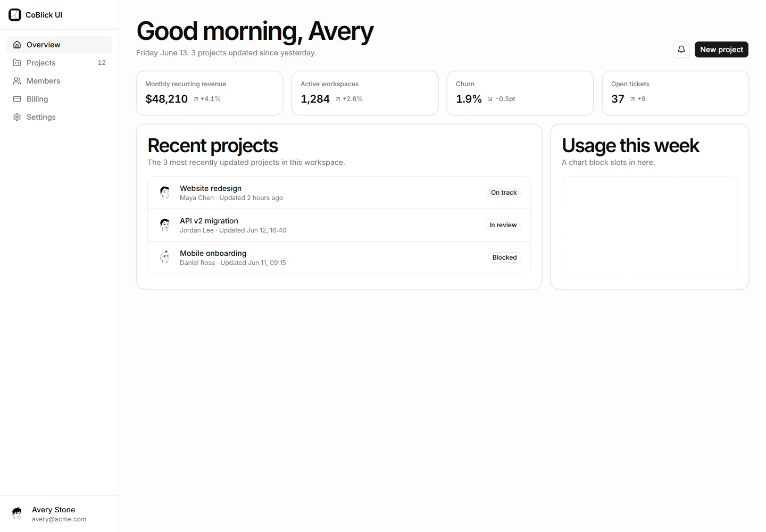Click the Usage this week heading
The width and height of the screenshot is (766, 532).
tap(630, 145)
